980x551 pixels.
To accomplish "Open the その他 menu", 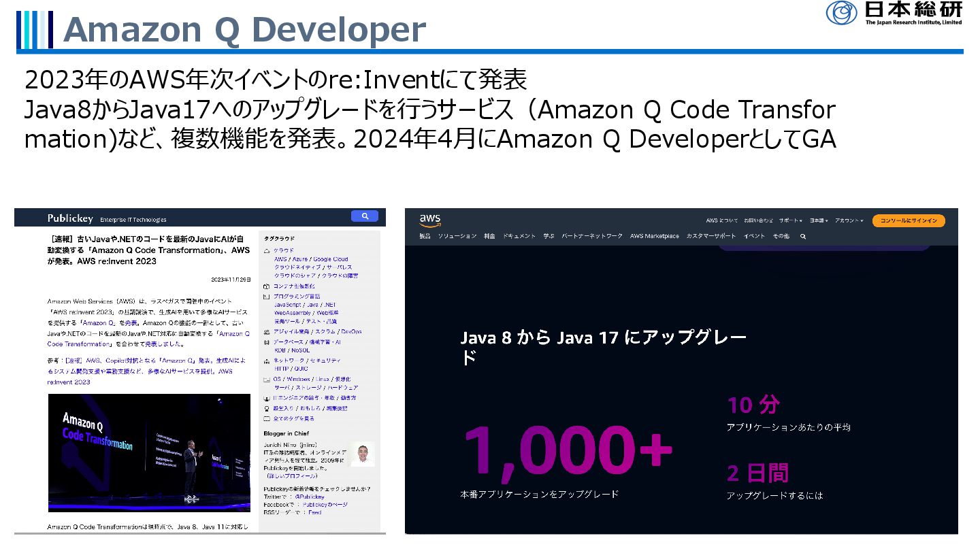I will 781,236.
